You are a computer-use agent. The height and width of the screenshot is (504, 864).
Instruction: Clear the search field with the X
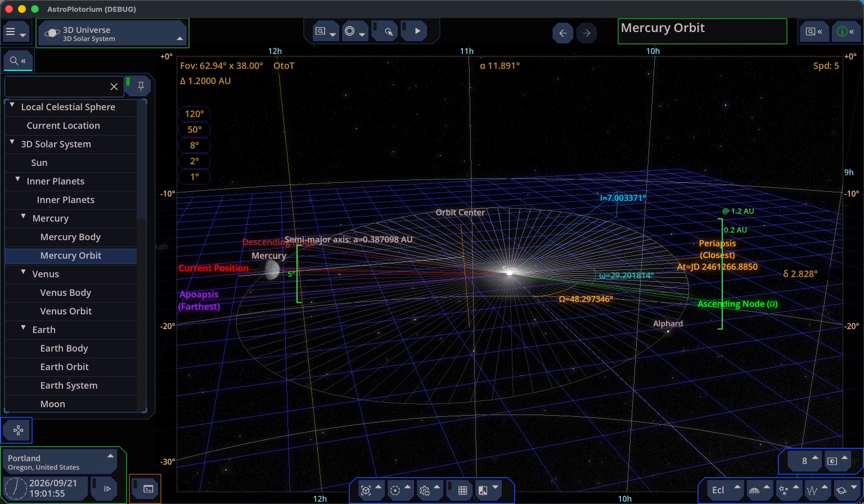pos(114,86)
